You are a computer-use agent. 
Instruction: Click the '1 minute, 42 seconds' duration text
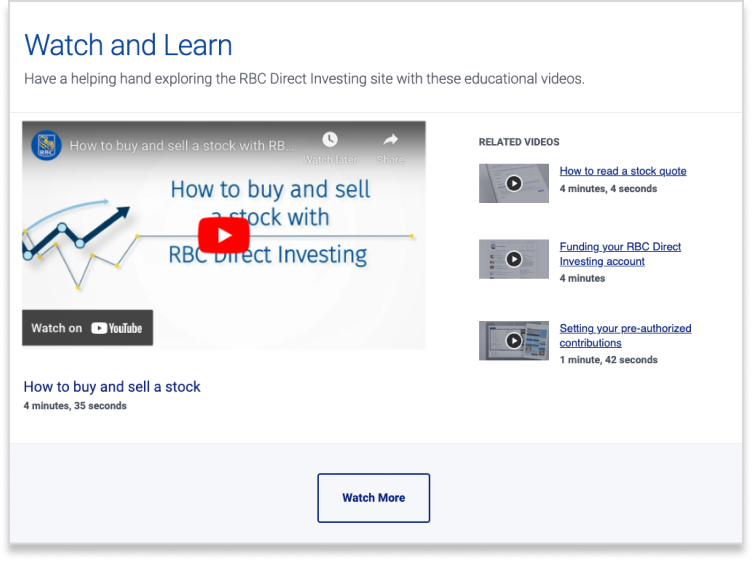point(608,360)
